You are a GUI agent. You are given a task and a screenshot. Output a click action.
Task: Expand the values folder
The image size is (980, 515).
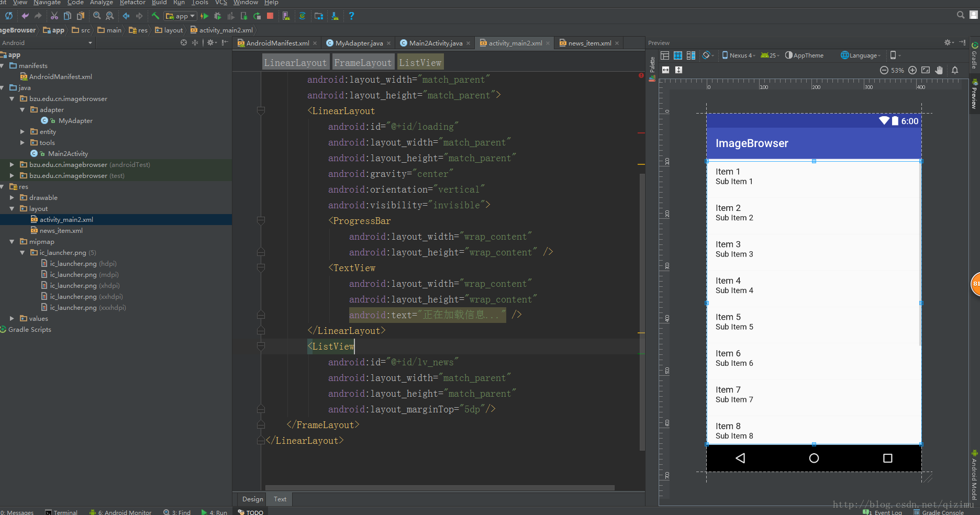(x=12, y=319)
